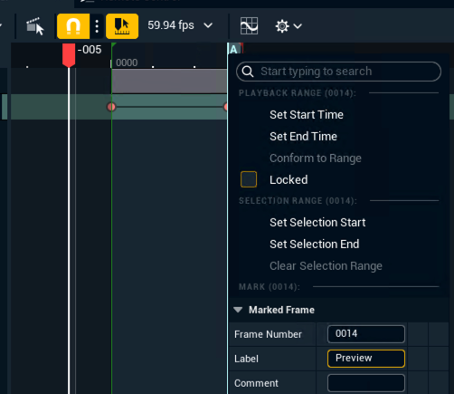454x394 pixels.
Task: Open the gear settings dropdown
Action: point(288,26)
